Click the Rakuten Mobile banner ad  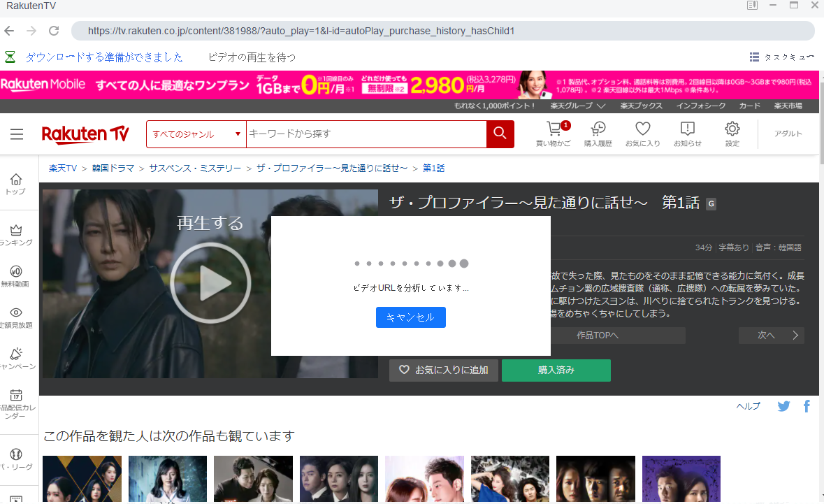click(x=410, y=85)
